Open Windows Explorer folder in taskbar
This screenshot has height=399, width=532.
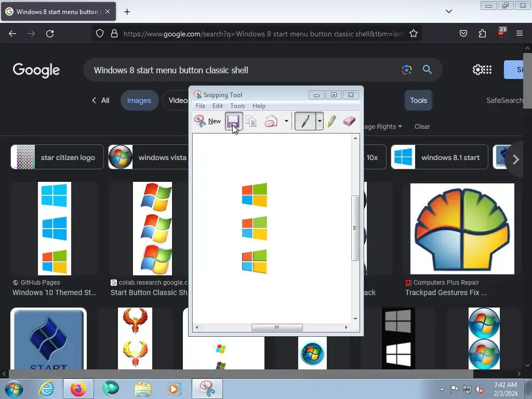tap(143, 389)
